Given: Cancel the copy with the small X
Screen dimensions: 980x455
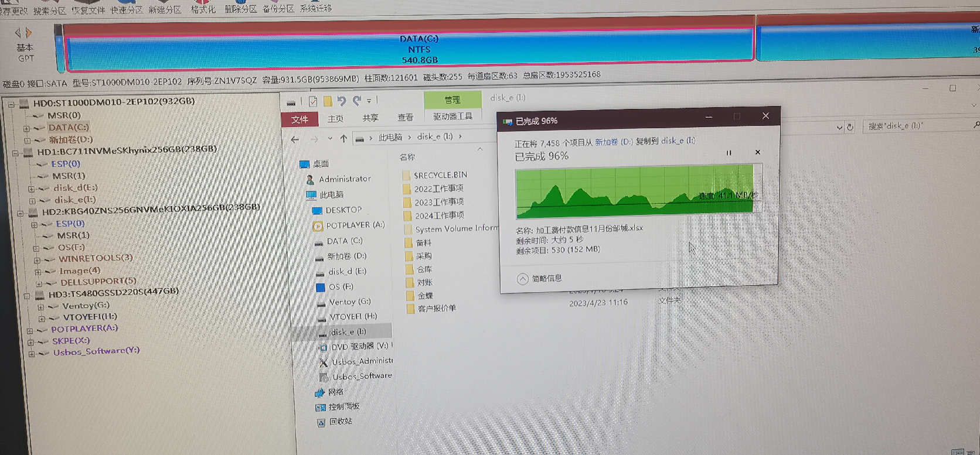Looking at the screenshot, I should point(757,152).
